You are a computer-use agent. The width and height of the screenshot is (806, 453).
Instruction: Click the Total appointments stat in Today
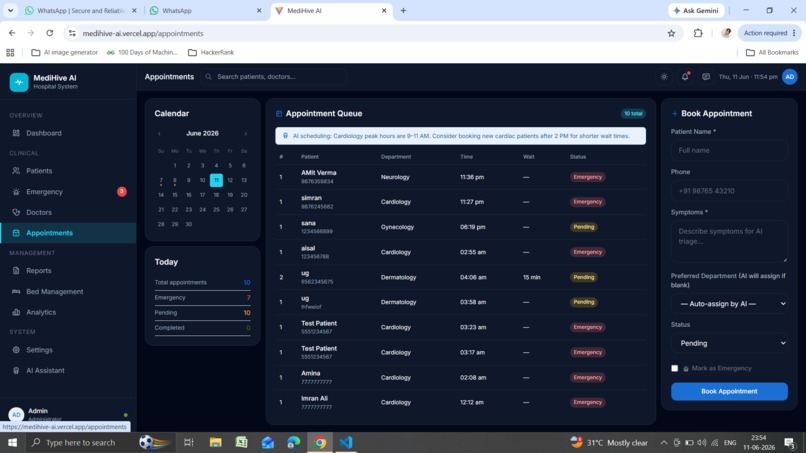coord(202,282)
